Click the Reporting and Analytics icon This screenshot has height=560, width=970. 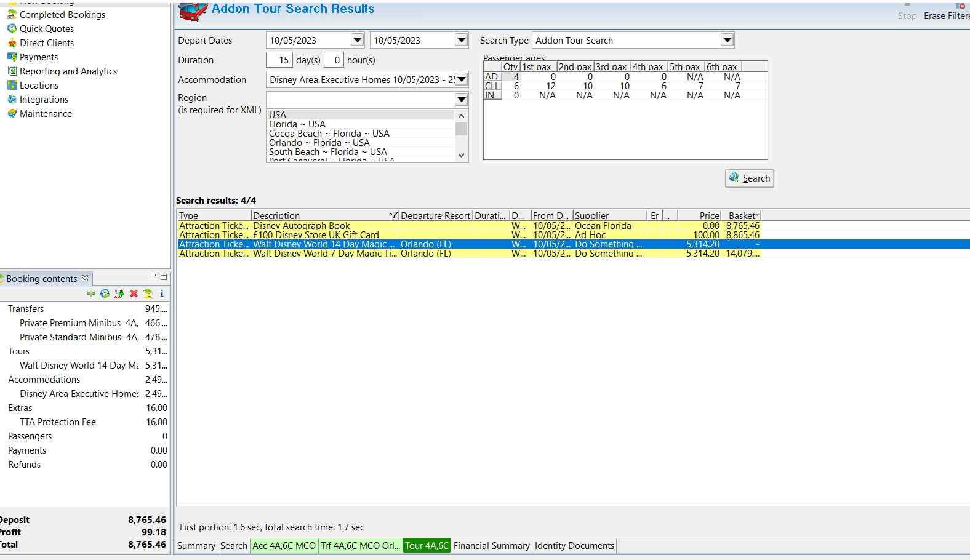coord(12,71)
